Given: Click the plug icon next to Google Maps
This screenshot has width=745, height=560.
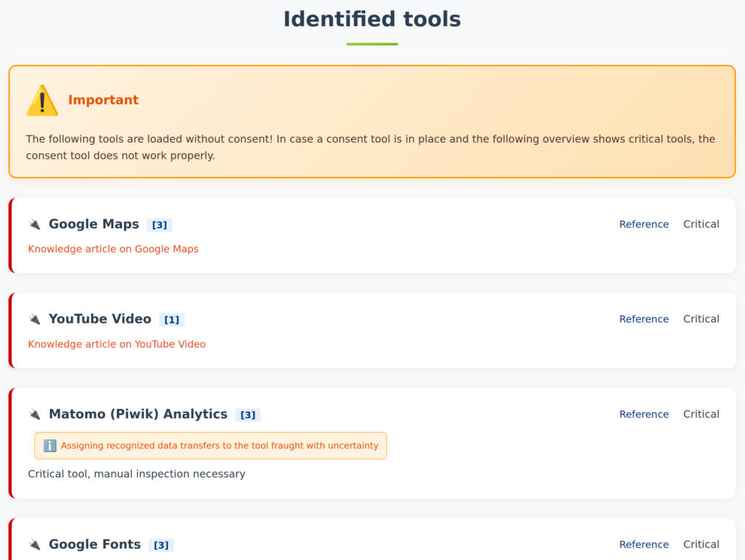Looking at the screenshot, I should point(35,225).
